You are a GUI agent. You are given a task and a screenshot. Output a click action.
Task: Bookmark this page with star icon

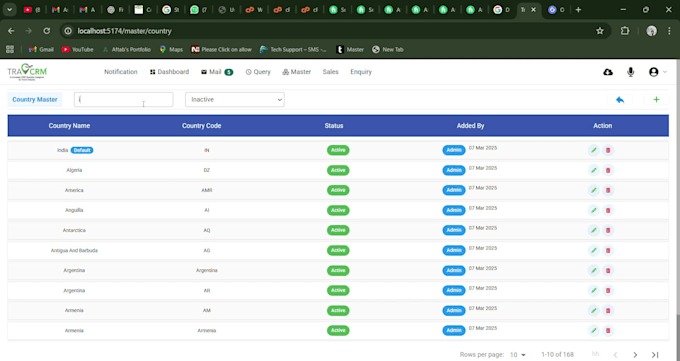click(x=600, y=31)
